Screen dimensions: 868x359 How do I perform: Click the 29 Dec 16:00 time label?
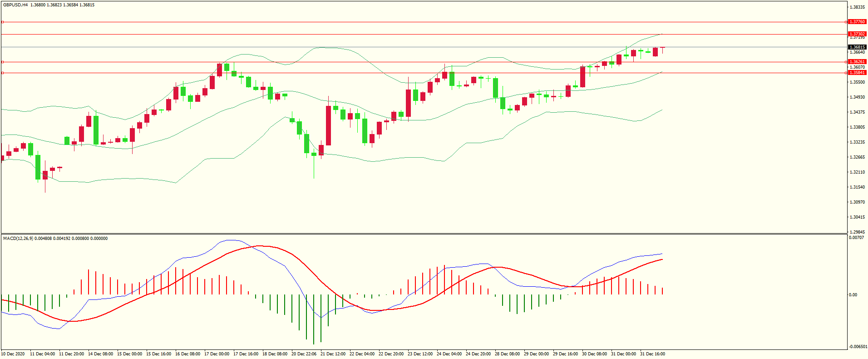[565, 354]
